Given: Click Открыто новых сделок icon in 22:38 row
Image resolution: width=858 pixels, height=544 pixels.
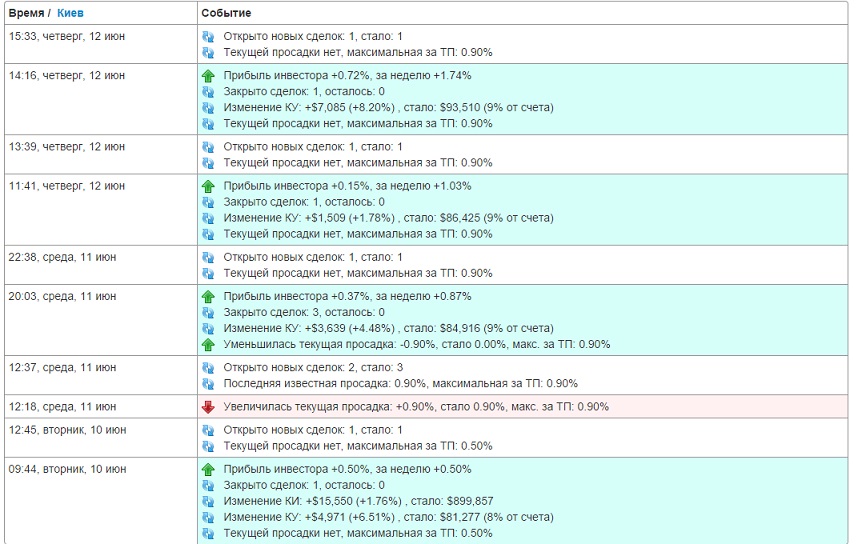Looking at the screenshot, I should 208,258.
